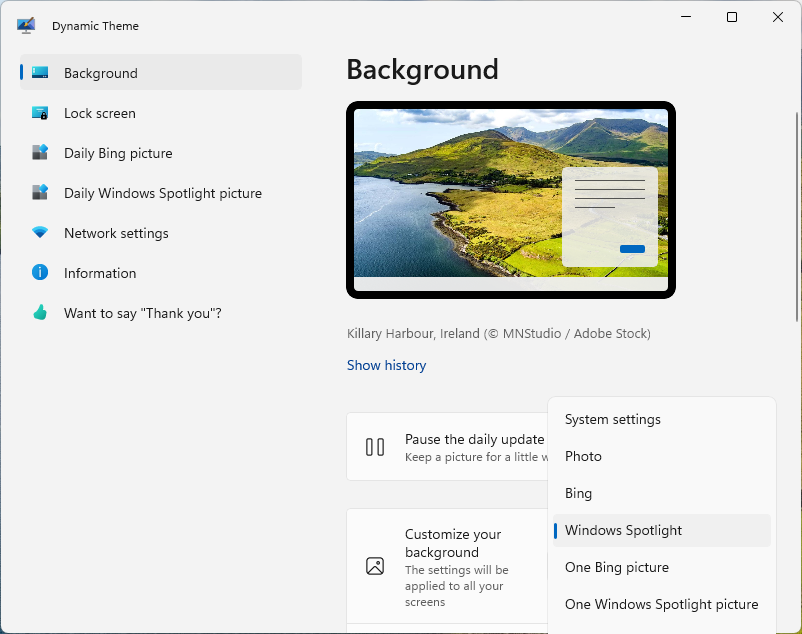Click the Background monitor icon in sidebar
This screenshot has height=634, width=802.
40,73
